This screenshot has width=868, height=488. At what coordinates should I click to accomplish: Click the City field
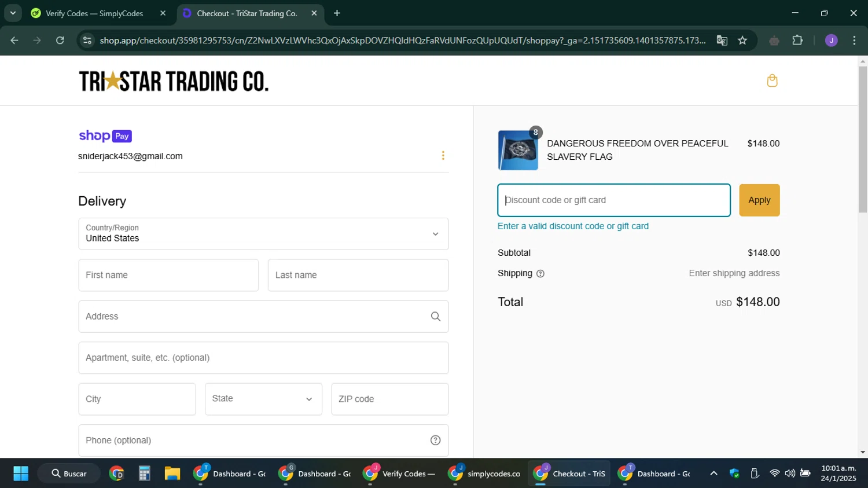point(137,399)
